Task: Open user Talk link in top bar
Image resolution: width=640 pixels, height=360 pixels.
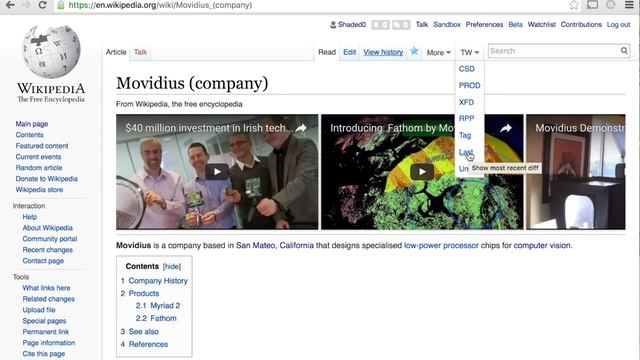Action: tap(422, 24)
